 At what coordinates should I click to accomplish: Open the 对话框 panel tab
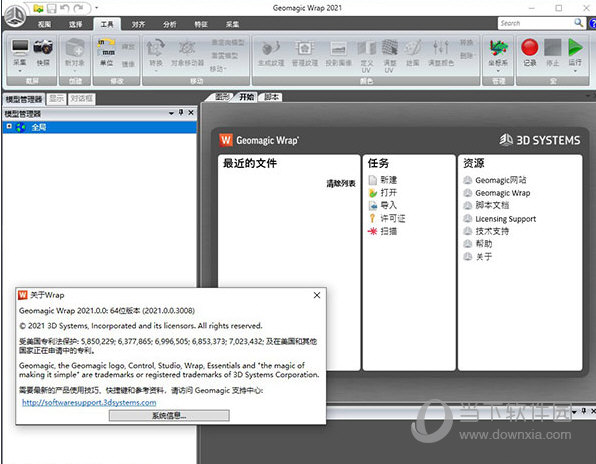coord(81,99)
